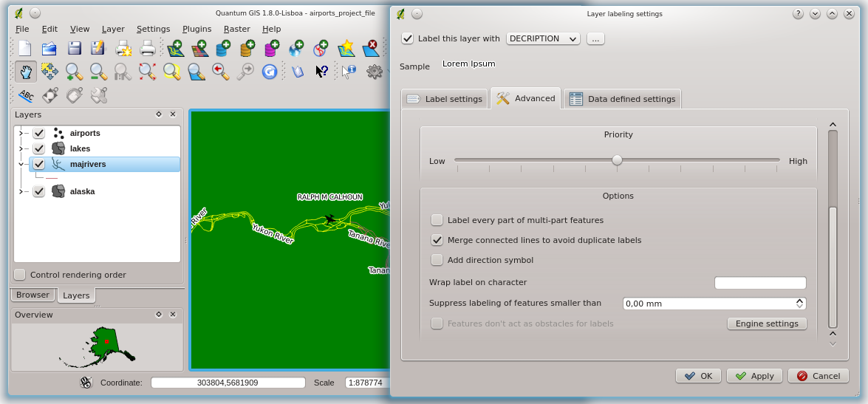Image resolution: width=868 pixels, height=404 pixels.
Task: Open the ABC Labeling tool
Action: click(x=26, y=95)
